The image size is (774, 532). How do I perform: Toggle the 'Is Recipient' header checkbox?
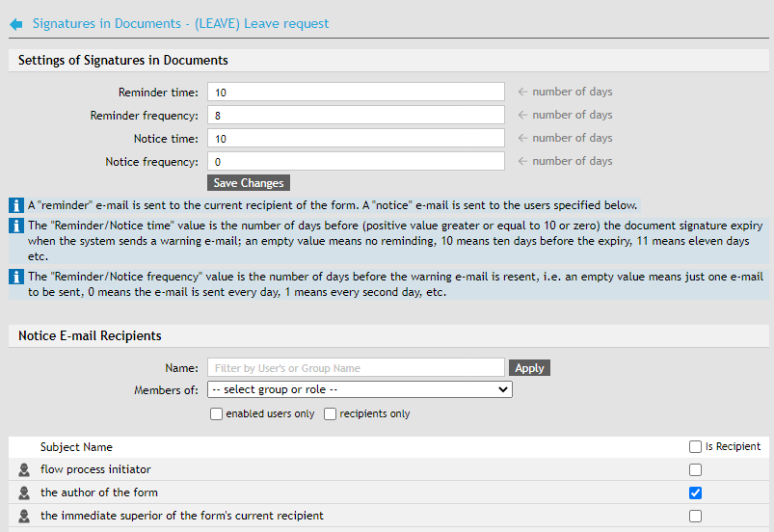pyautogui.click(x=696, y=447)
